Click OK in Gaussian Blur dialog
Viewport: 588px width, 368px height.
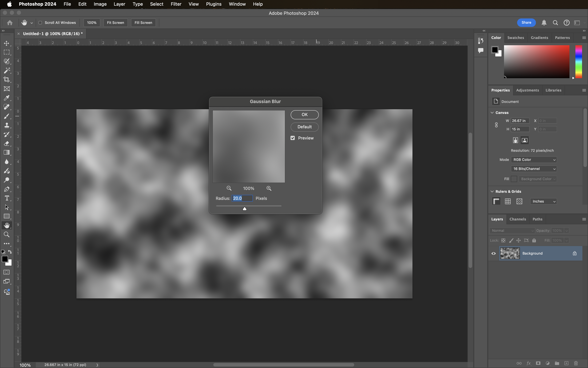304,115
